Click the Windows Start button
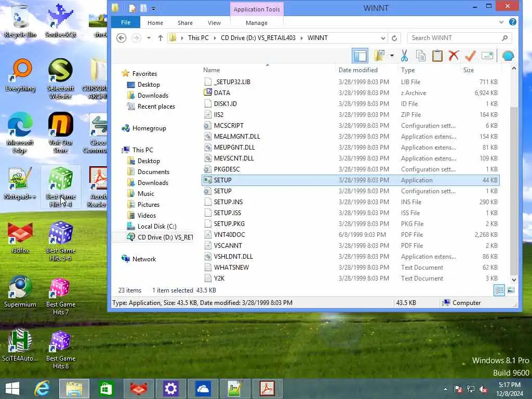 (12, 389)
